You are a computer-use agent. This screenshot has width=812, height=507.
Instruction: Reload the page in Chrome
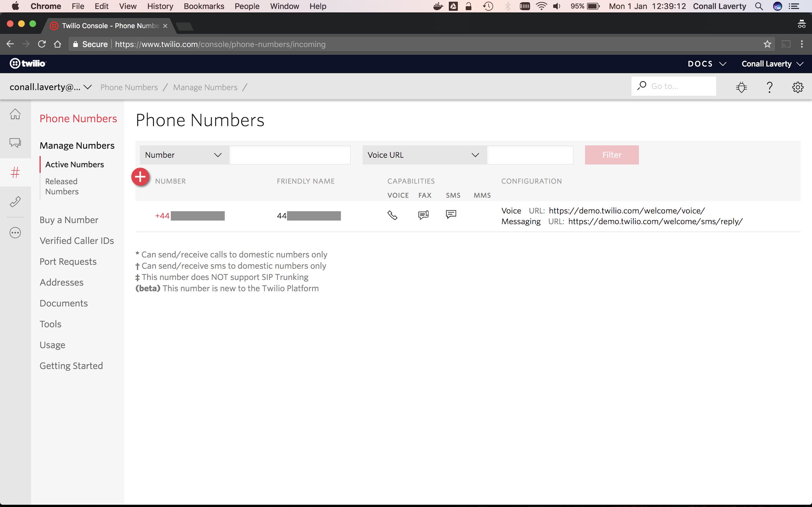click(42, 44)
